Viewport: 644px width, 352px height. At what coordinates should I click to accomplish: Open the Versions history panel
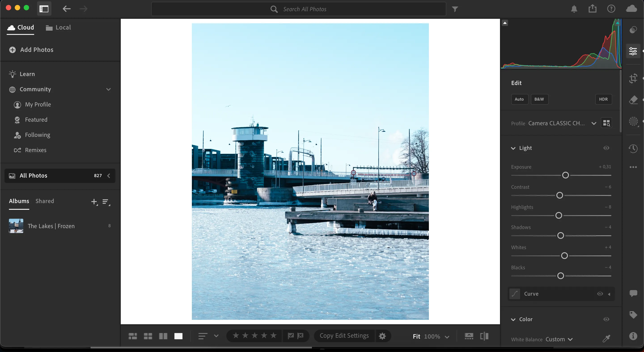click(x=633, y=148)
